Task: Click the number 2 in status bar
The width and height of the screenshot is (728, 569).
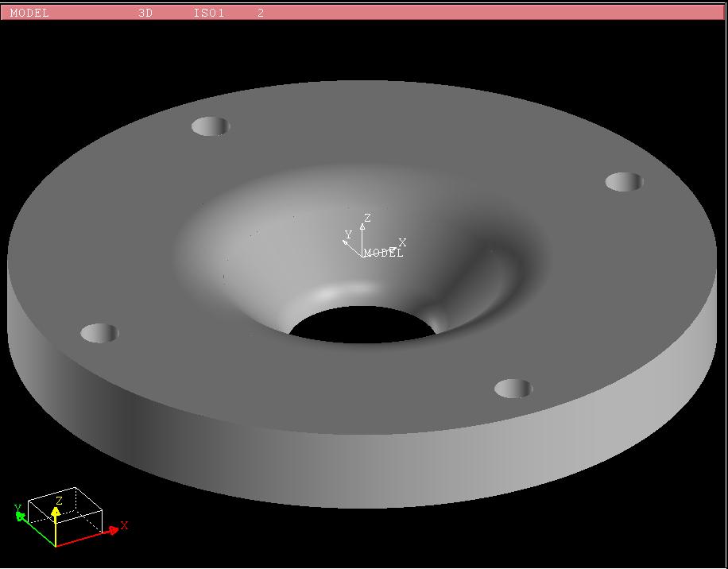Action: pyautogui.click(x=261, y=13)
